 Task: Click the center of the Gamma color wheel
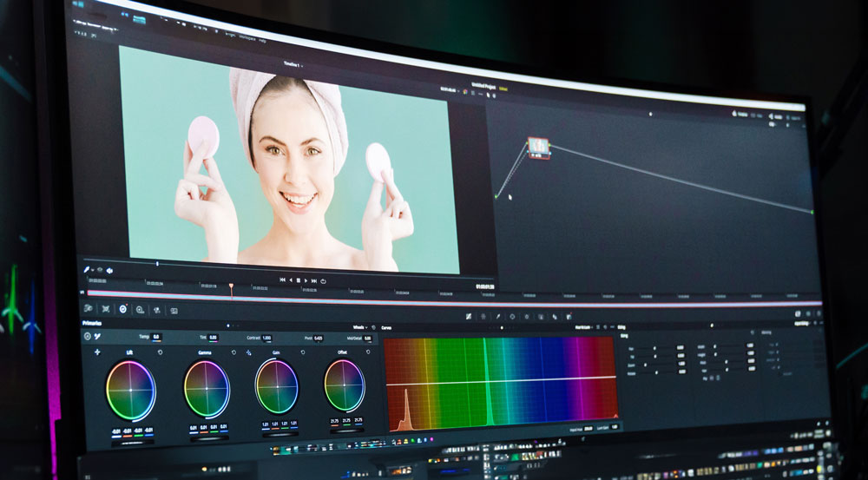click(207, 389)
